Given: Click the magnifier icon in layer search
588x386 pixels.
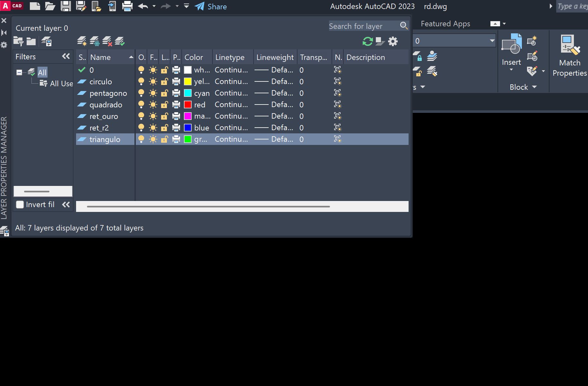Looking at the screenshot, I should pyautogui.click(x=404, y=26).
